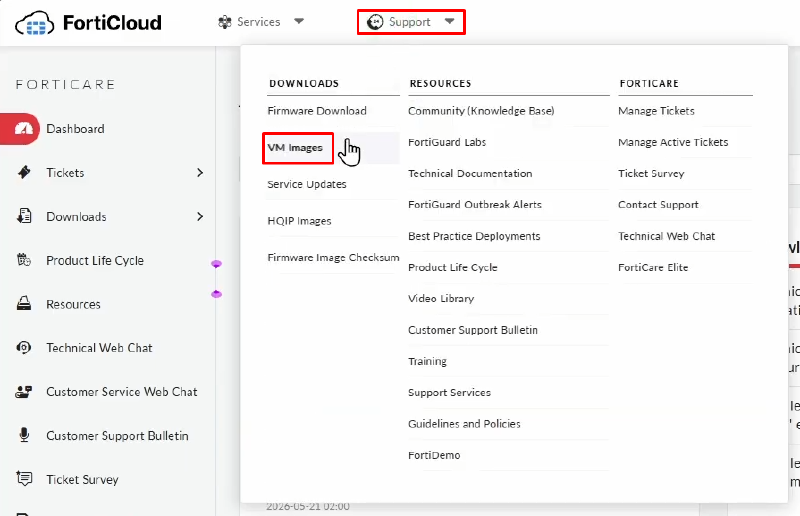Image resolution: width=800 pixels, height=516 pixels.
Task: Open Firmware Download from the menu
Action: point(317,111)
